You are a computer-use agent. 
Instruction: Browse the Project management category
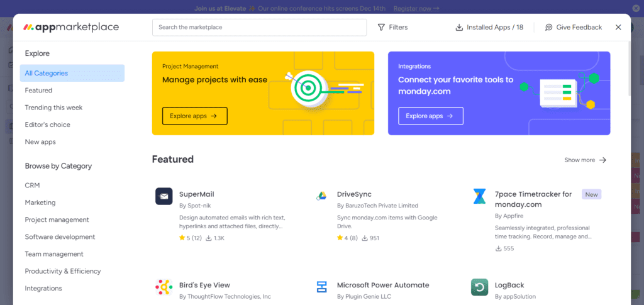point(57,220)
